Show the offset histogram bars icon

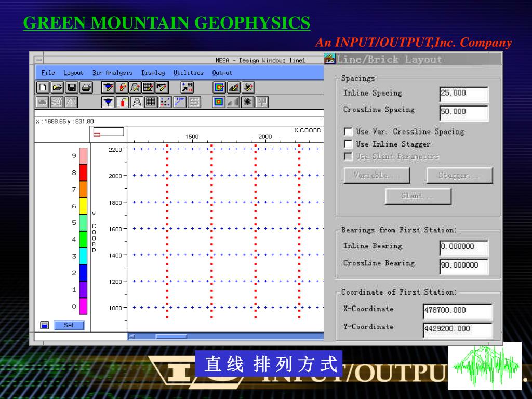[233, 102]
